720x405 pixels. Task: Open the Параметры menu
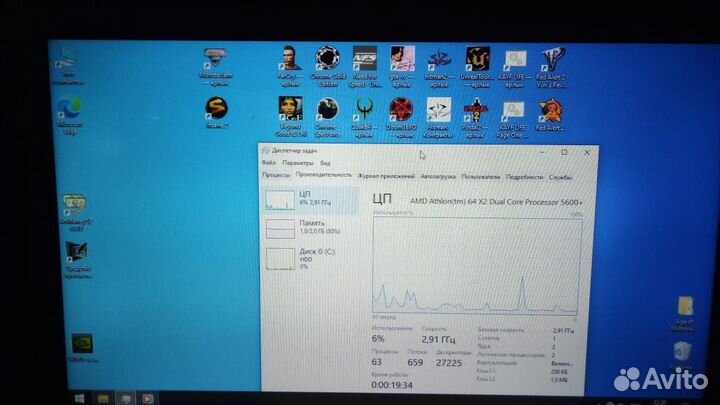[x=297, y=162]
